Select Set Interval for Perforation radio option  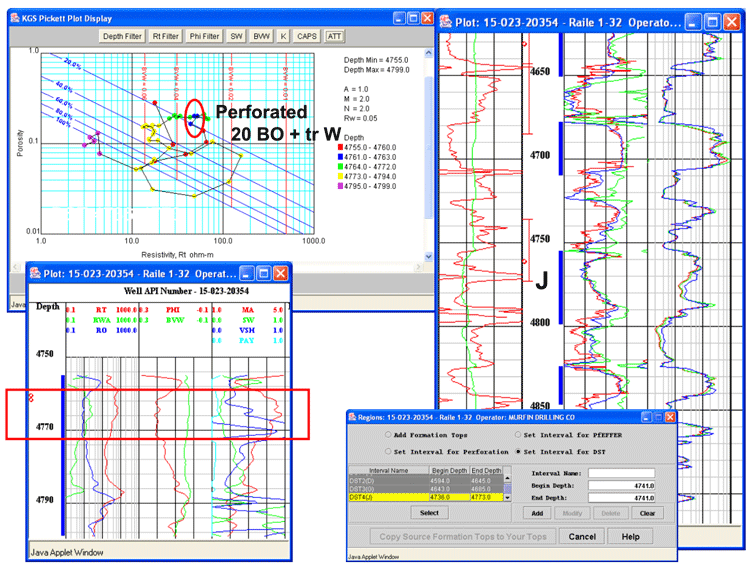tap(388, 451)
